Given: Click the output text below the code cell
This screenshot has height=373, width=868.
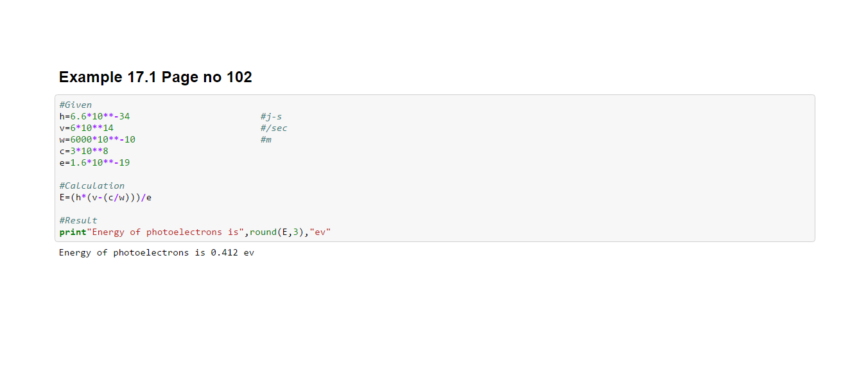Looking at the screenshot, I should tap(156, 253).
